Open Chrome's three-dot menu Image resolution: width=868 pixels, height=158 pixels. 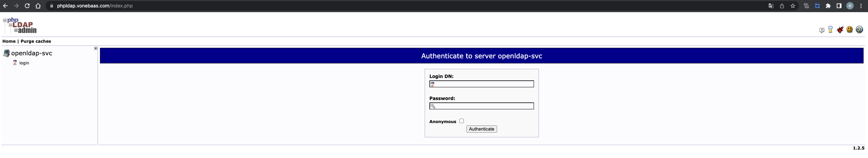pyautogui.click(x=861, y=6)
